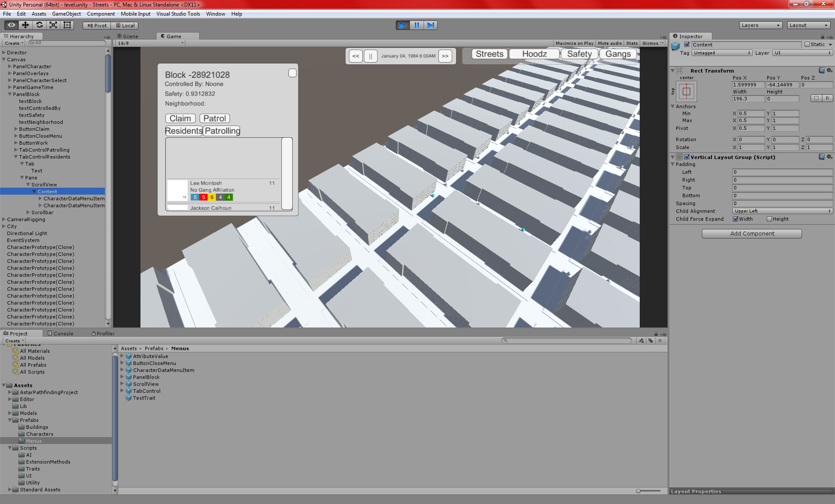Select the Rotate tool

pos(39,25)
